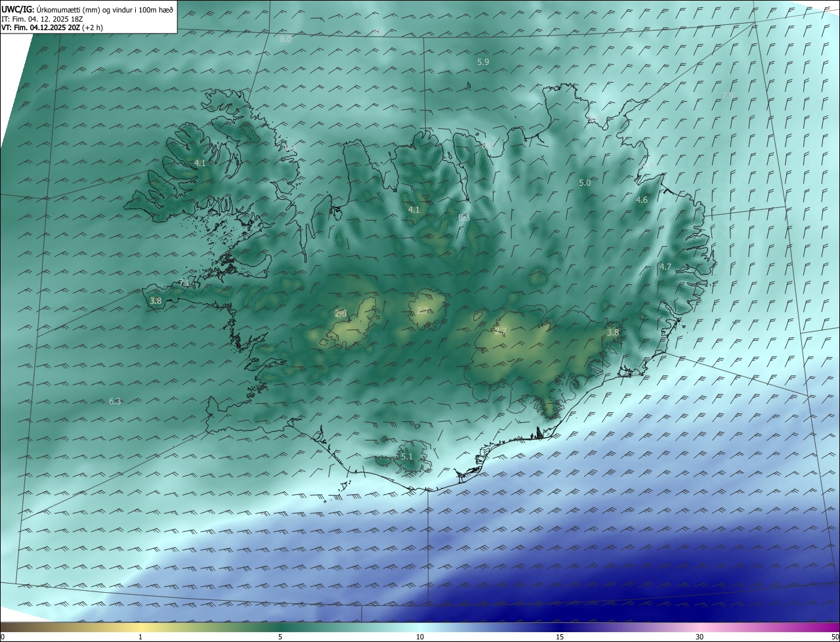This screenshot has width=840, height=642.
Task: Click the 5.1 value label
Action: (x=406, y=456)
